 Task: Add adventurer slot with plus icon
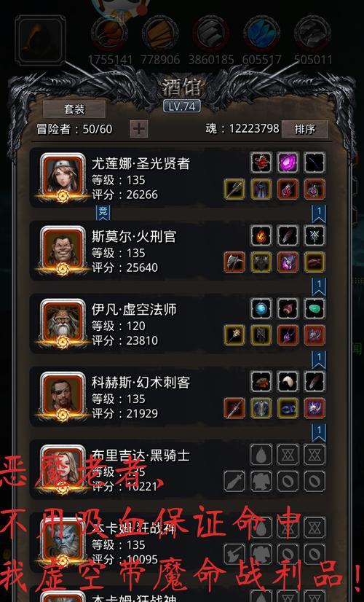pos(139,129)
